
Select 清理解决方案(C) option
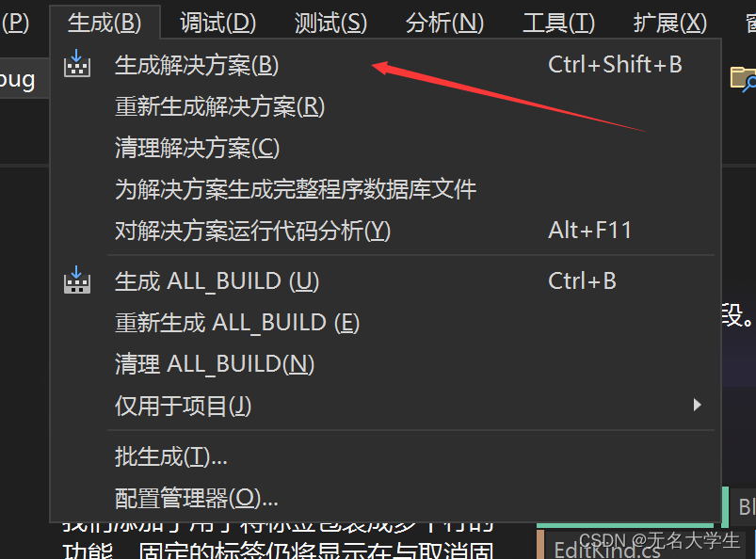tap(385, 148)
